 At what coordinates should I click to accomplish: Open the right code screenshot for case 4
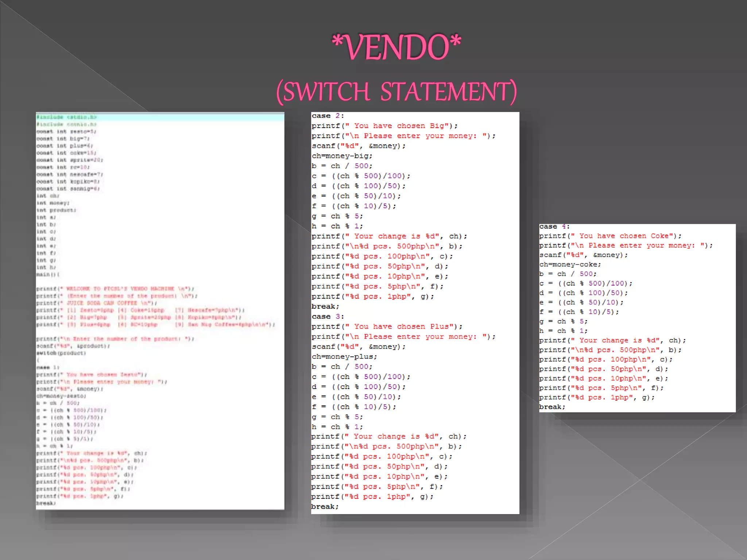(x=637, y=318)
